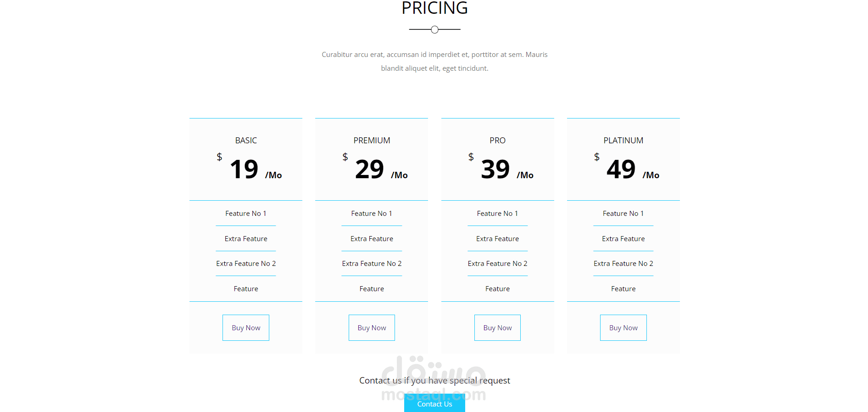The image size is (868, 412).
Task: Click the blue Contact Us button
Action: coord(434,404)
